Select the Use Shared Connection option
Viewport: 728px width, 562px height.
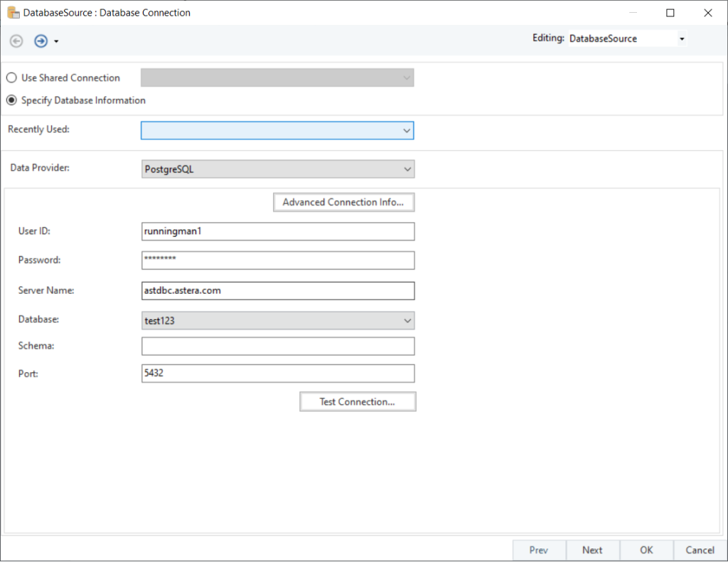tap(10, 78)
